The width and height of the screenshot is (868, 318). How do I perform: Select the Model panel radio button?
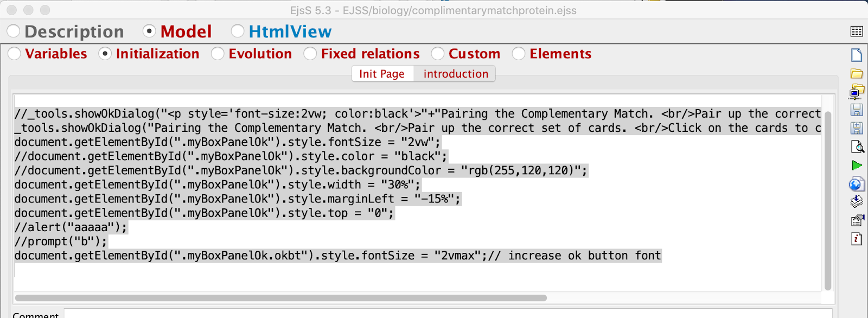pos(149,31)
